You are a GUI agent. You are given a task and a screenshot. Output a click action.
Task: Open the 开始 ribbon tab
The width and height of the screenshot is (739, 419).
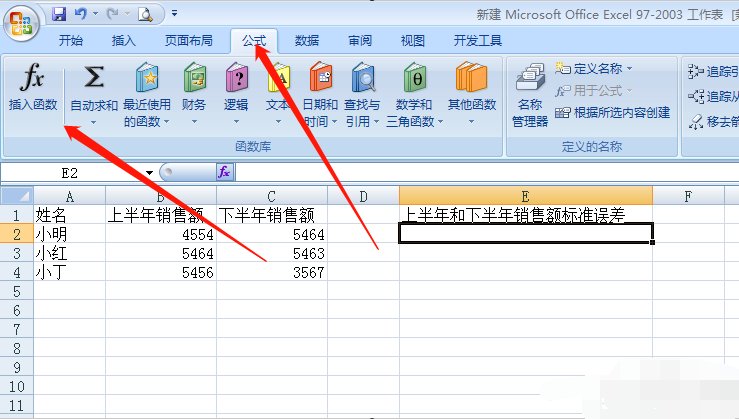(71, 41)
